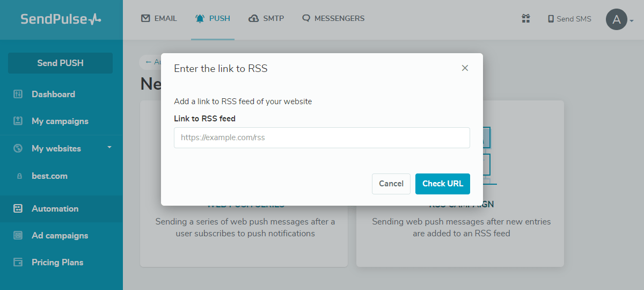The height and width of the screenshot is (290, 644).
Task: Focus the Link to RSS feed field
Action: 322,137
